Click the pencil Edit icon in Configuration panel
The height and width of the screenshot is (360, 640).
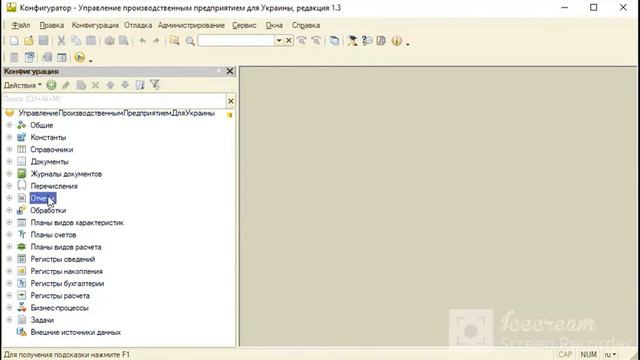pyautogui.click(x=66, y=85)
